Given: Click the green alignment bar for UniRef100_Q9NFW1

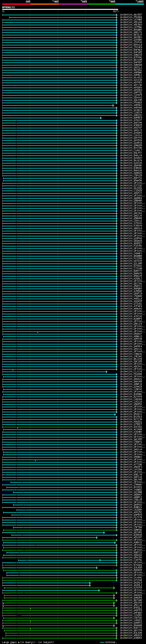Looking at the screenshot, I should (x=60, y=530).
